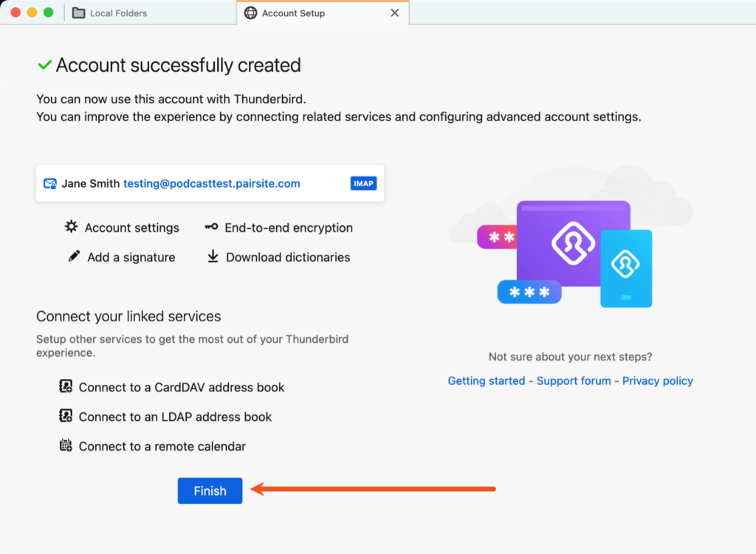Click the mail envelope icon beside Jane Smith
This screenshot has height=554, width=756.
point(50,183)
